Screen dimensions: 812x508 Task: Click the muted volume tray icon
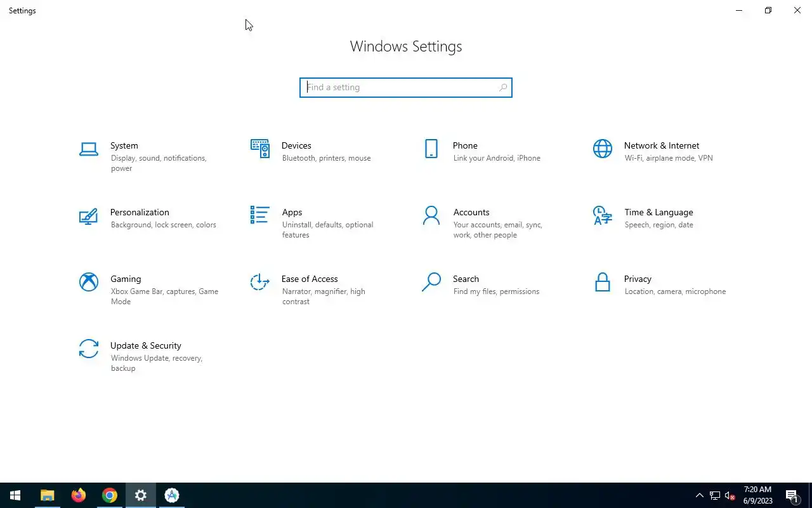click(730, 495)
